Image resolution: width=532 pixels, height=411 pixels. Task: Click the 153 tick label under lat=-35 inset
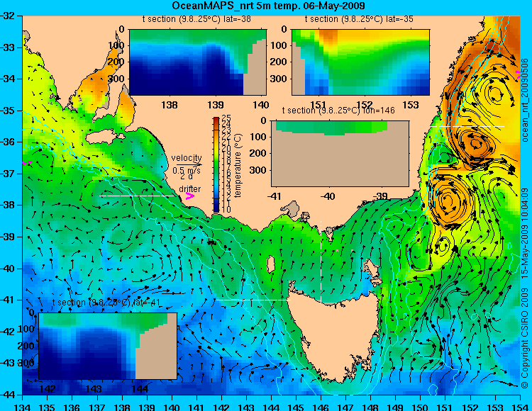pos(411,105)
